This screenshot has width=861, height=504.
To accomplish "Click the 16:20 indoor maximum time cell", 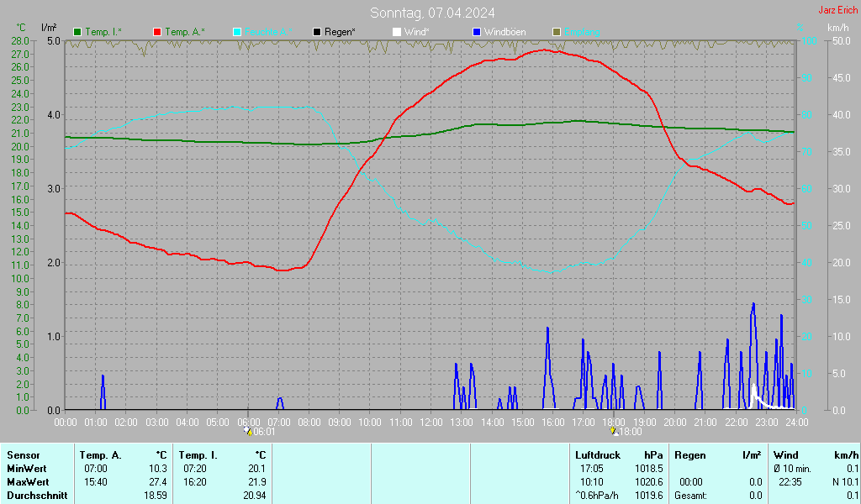I will pyautogui.click(x=195, y=482).
